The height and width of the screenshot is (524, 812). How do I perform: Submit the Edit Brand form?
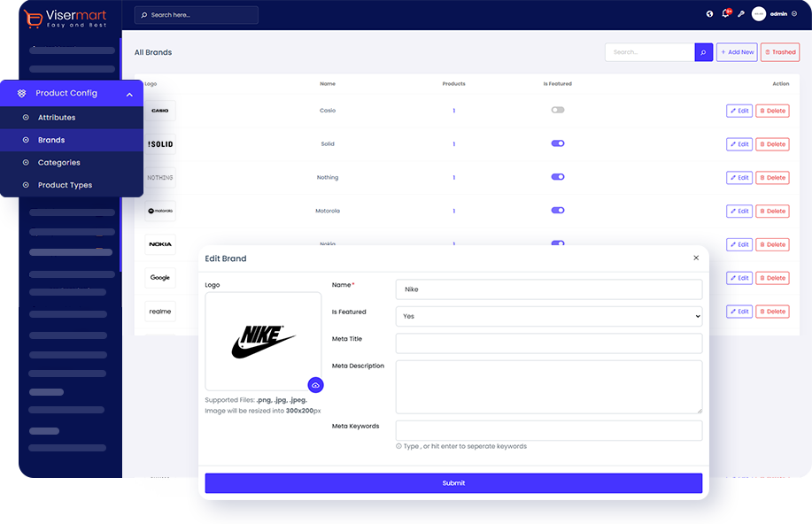(x=453, y=483)
